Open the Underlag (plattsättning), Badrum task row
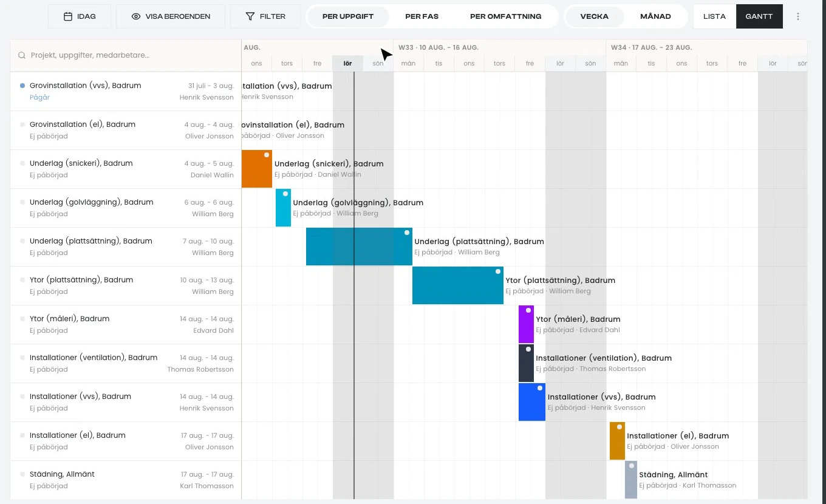The image size is (826, 504). (x=126, y=247)
